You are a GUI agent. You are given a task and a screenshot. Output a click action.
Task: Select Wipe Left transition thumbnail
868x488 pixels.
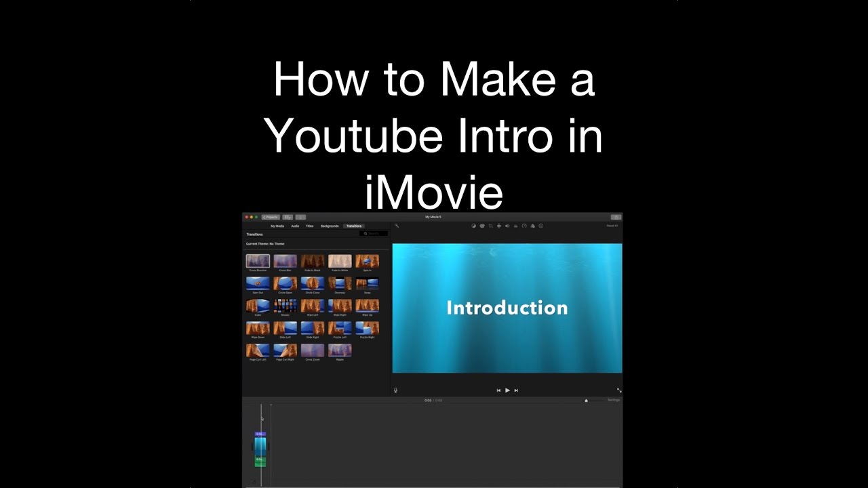point(313,306)
